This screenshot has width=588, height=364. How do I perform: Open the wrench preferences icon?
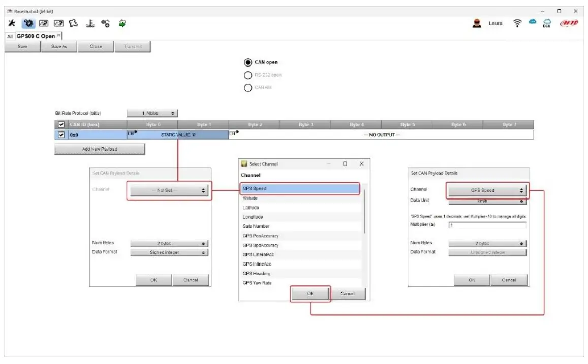click(11, 23)
